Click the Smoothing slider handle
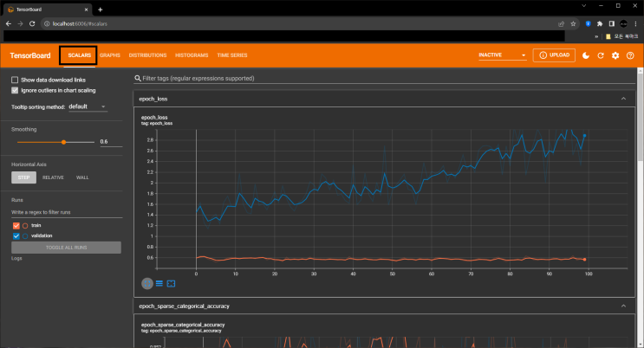Viewport: 644px width, 348px height. click(x=63, y=142)
